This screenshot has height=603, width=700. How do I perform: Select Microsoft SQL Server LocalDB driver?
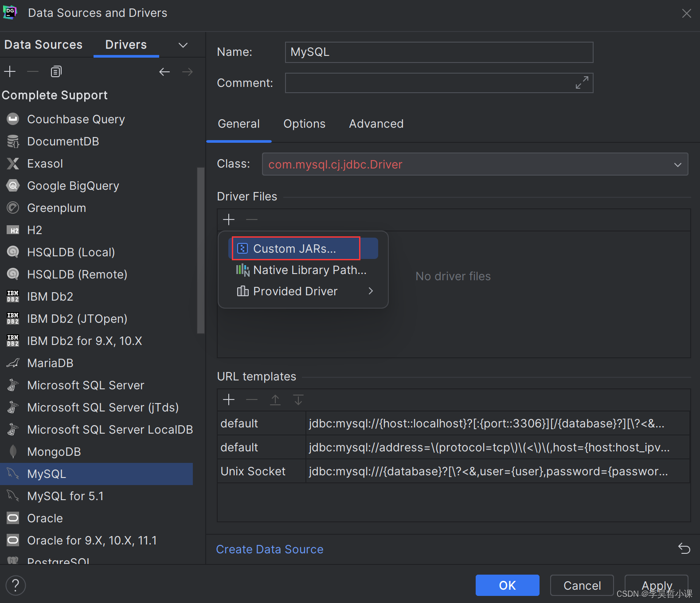click(96, 430)
